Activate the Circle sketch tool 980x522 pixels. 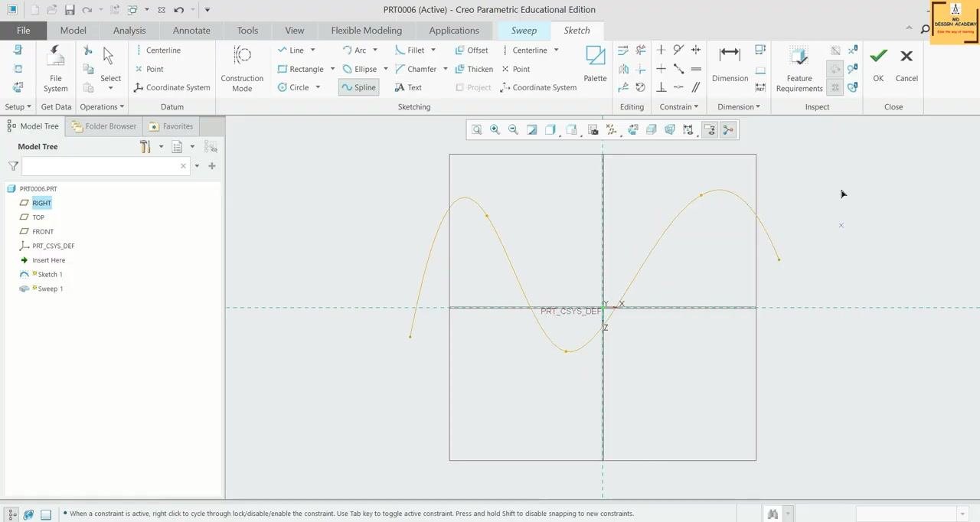click(293, 87)
